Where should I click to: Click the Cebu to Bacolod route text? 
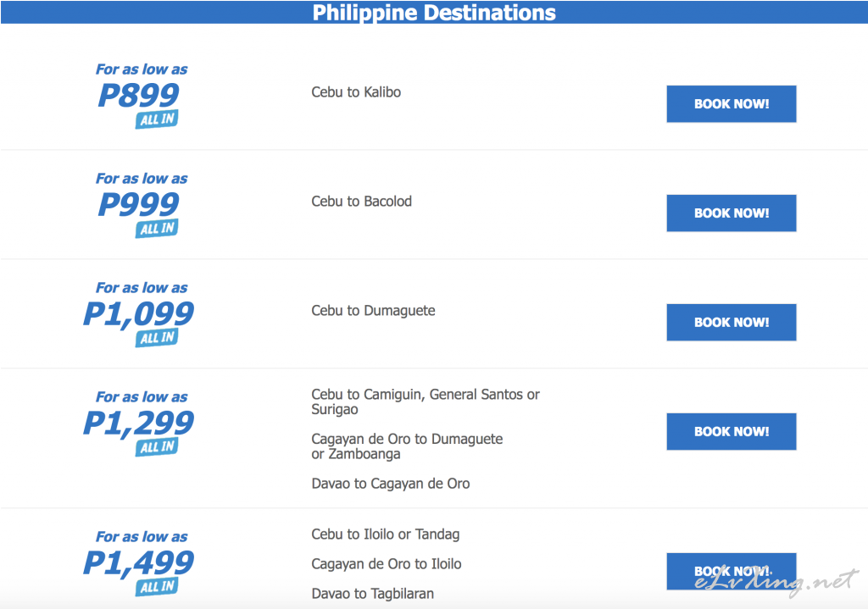(x=361, y=202)
